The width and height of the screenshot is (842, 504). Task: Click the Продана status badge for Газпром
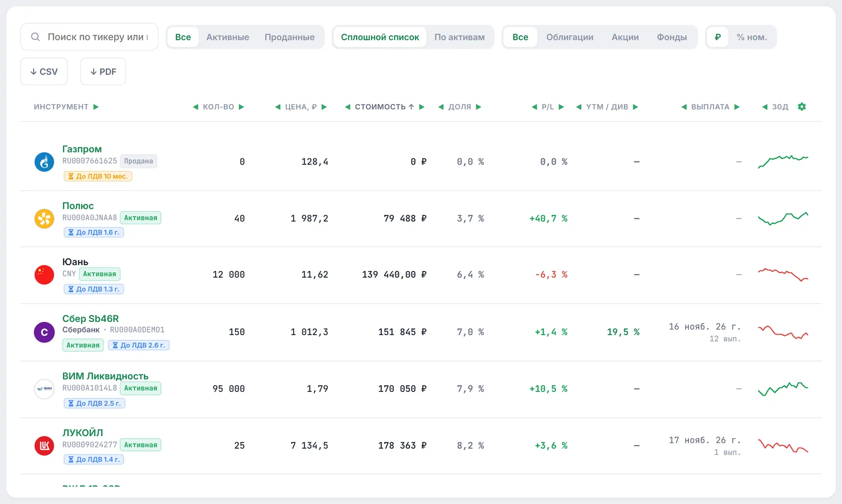(x=138, y=161)
